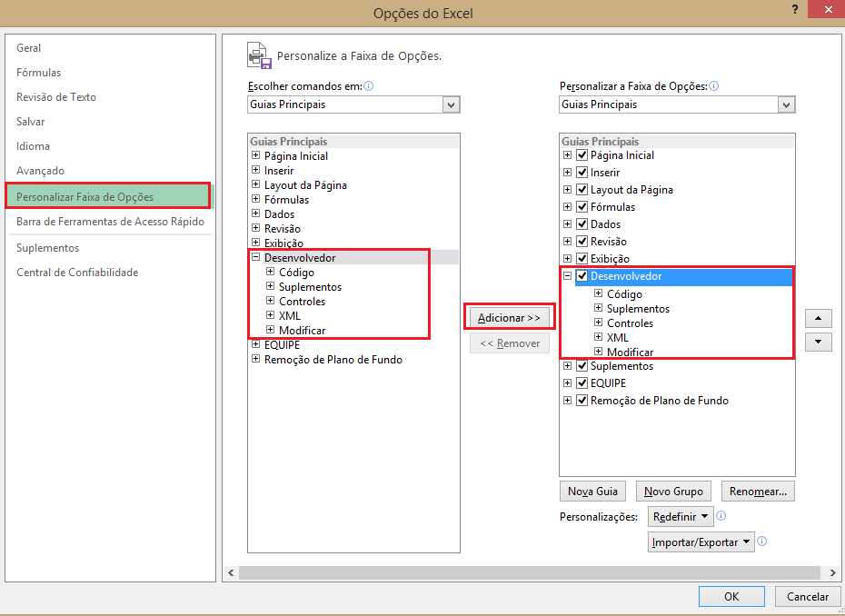Open the Suplementos category in sidebar
The width and height of the screenshot is (845, 616).
pyautogui.click(x=47, y=248)
